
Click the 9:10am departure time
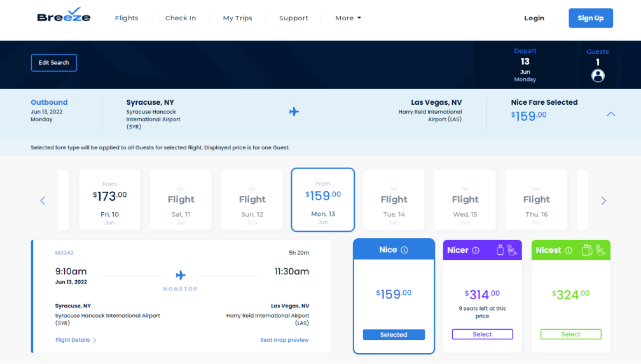[71, 271]
